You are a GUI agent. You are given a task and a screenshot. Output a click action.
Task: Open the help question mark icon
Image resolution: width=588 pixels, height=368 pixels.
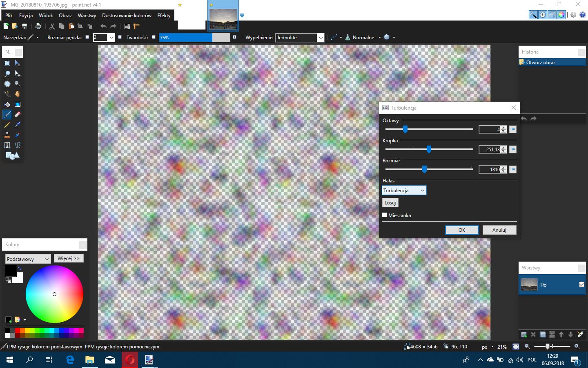(583, 15)
